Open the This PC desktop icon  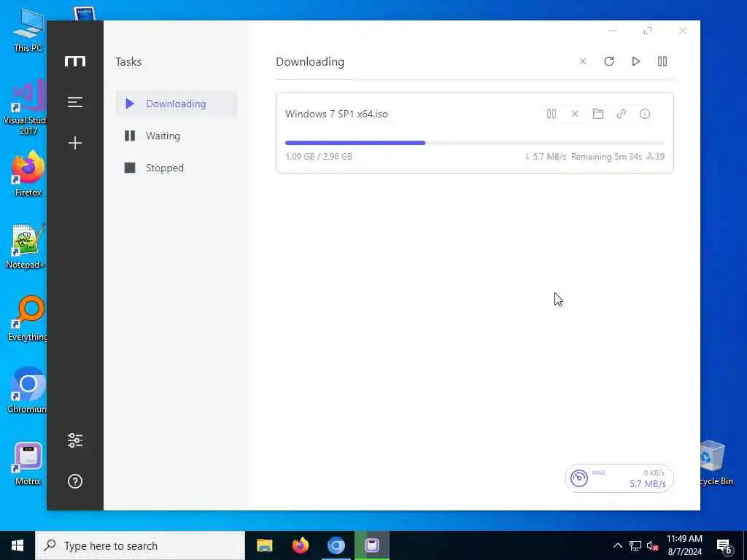[x=28, y=31]
